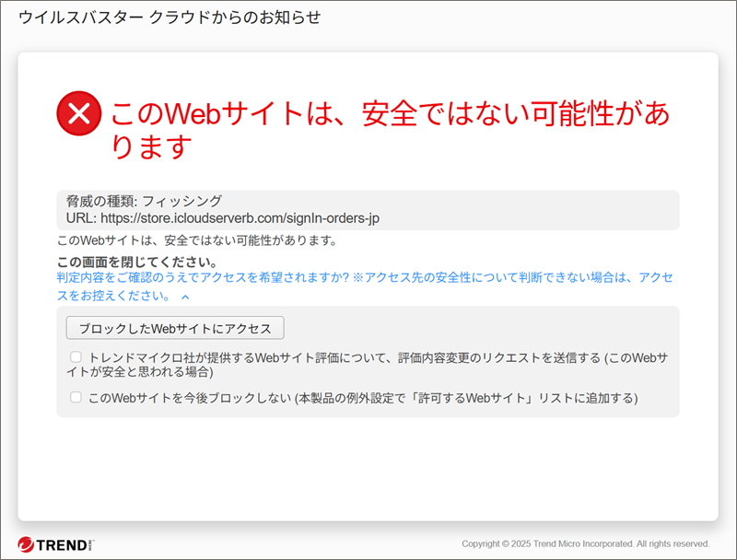
Task: Click the 脅威の種類: フィッシング text
Action: click(x=144, y=201)
